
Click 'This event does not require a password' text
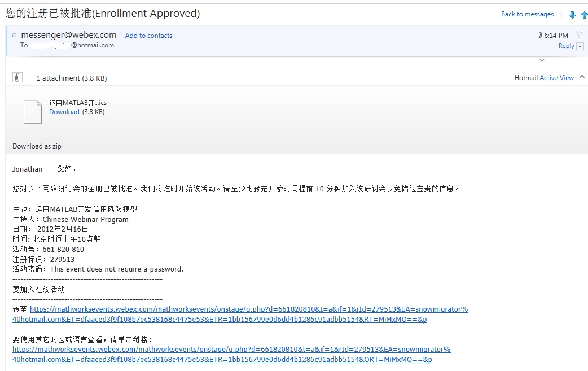[117, 269]
